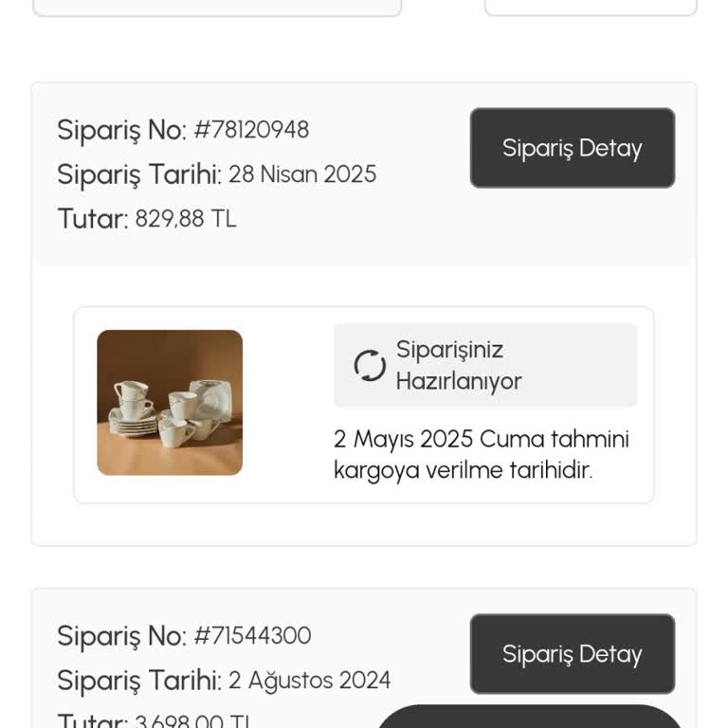
Task: Open Sipariş Detay for order #78120948
Action: (x=572, y=148)
